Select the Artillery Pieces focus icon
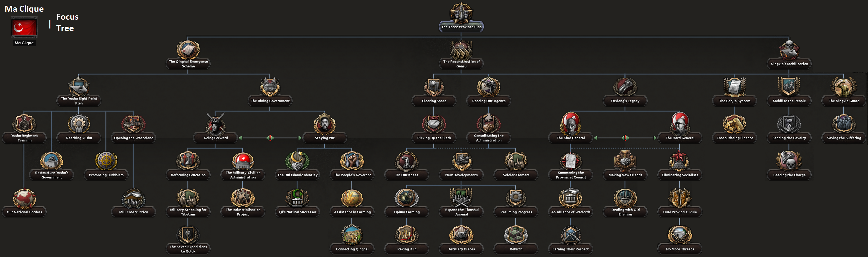The image size is (868, 257). tap(461, 235)
